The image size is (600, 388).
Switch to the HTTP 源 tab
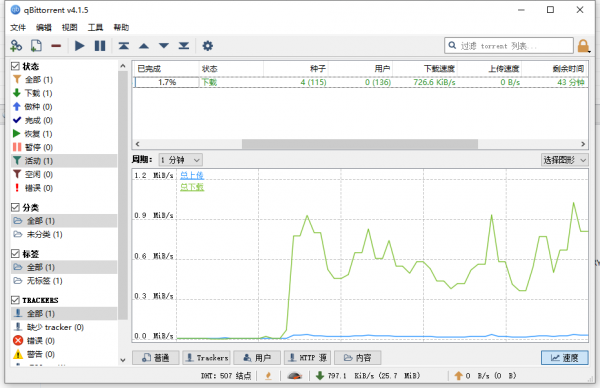coord(308,358)
